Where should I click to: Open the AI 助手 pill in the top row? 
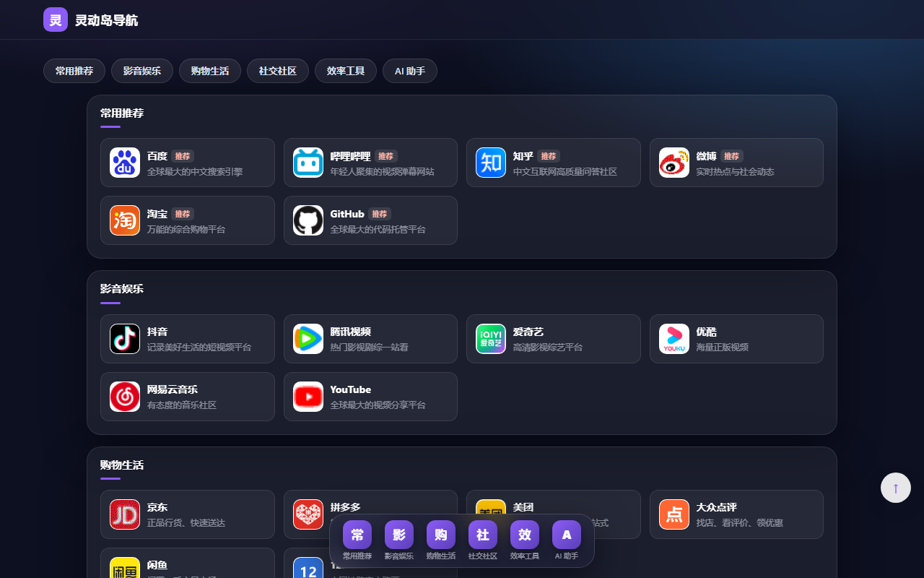click(x=410, y=71)
